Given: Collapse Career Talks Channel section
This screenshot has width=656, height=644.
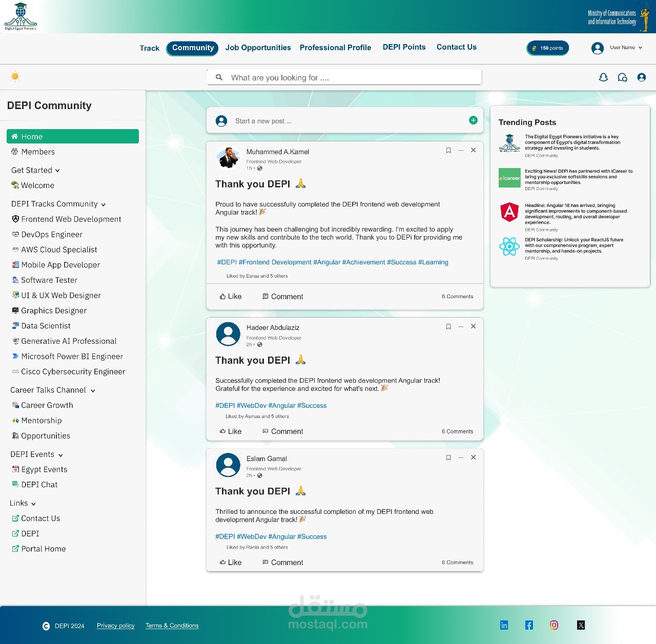Looking at the screenshot, I should (x=93, y=390).
